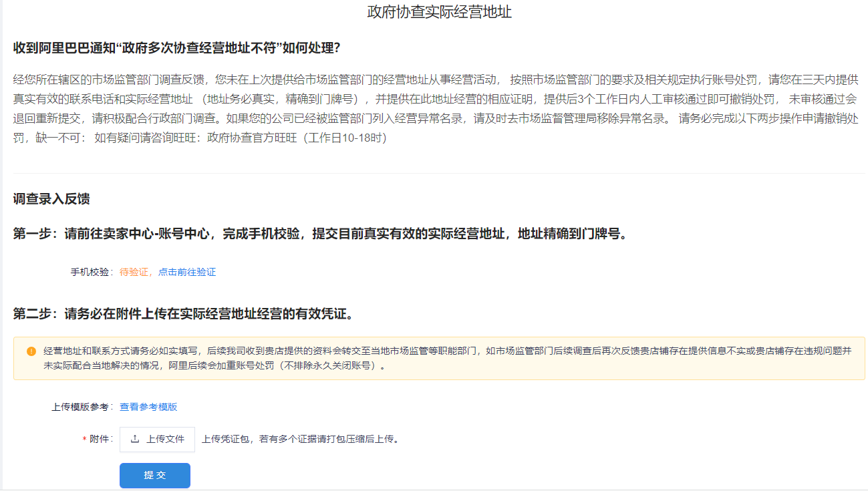Select the 调查录入反馈 section heading
Viewport: 868px width, 491px height.
51,199
